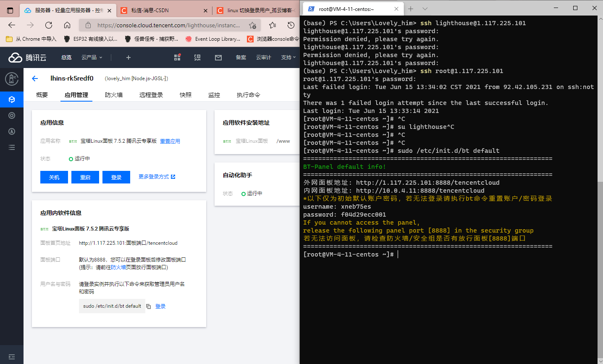Click the username: xneb75es line in terminal

337,207
